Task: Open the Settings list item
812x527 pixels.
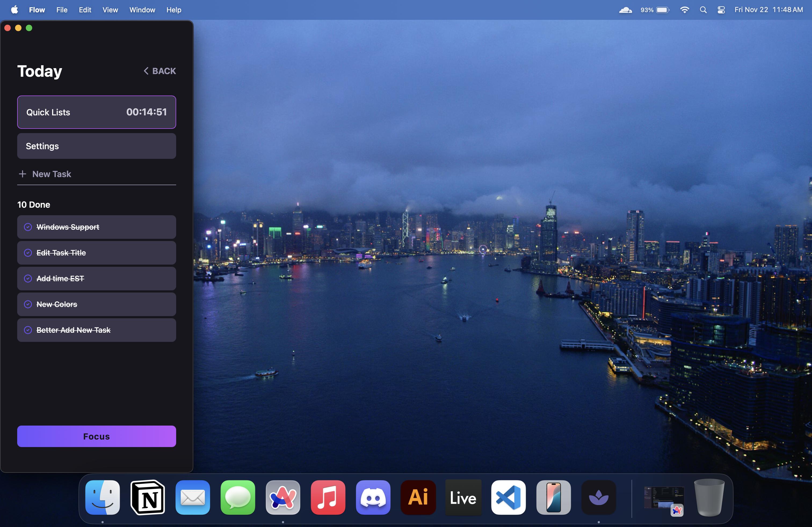Action: pyautogui.click(x=97, y=146)
